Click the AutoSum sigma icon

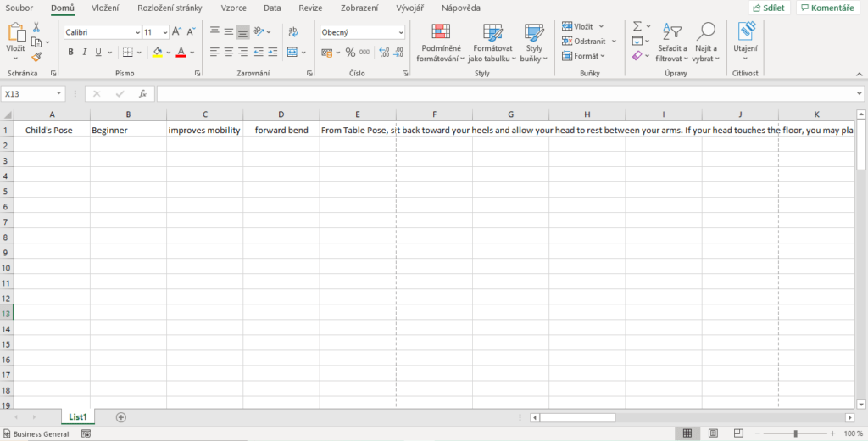pyautogui.click(x=637, y=26)
